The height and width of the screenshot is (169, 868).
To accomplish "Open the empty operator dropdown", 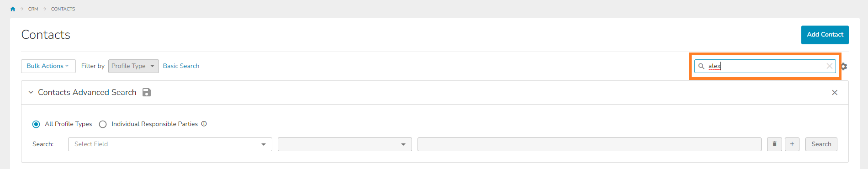I will pyautogui.click(x=345, y=144).
